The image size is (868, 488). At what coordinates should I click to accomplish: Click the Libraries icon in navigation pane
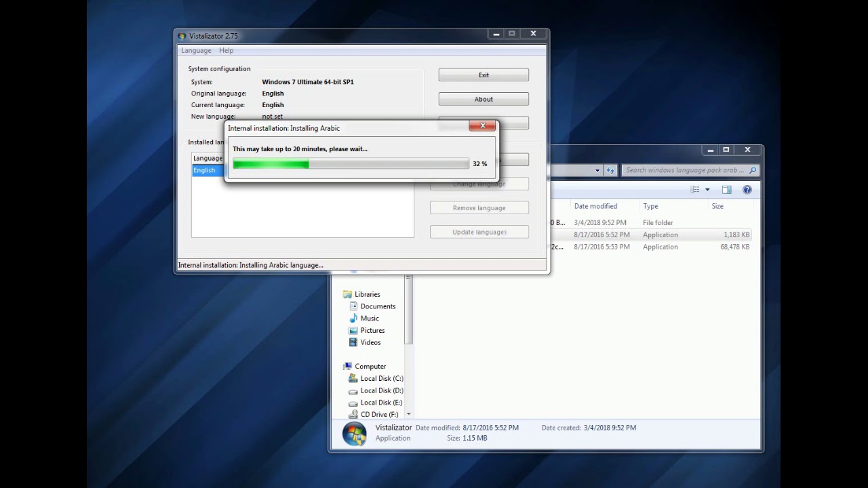(x=347, y=294)
